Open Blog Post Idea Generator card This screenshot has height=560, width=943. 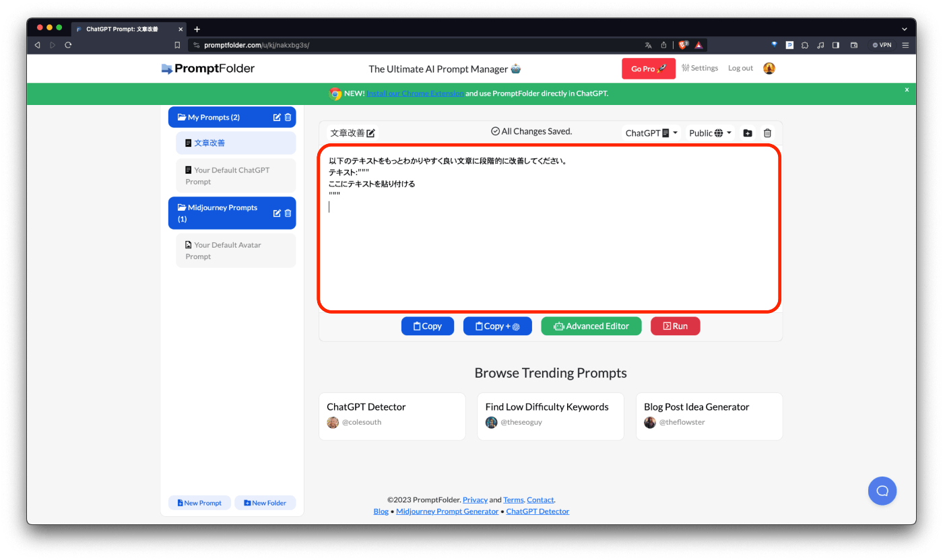709,417
